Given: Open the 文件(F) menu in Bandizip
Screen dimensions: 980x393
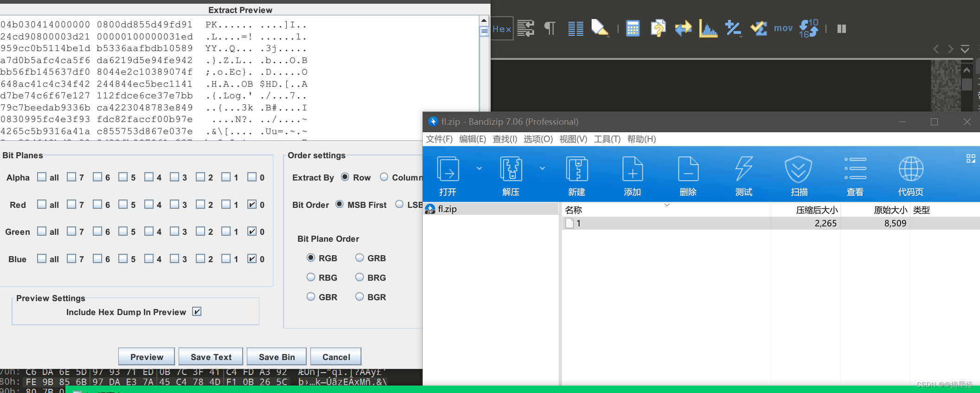Looking at the screenshot, I should point(439,139).
